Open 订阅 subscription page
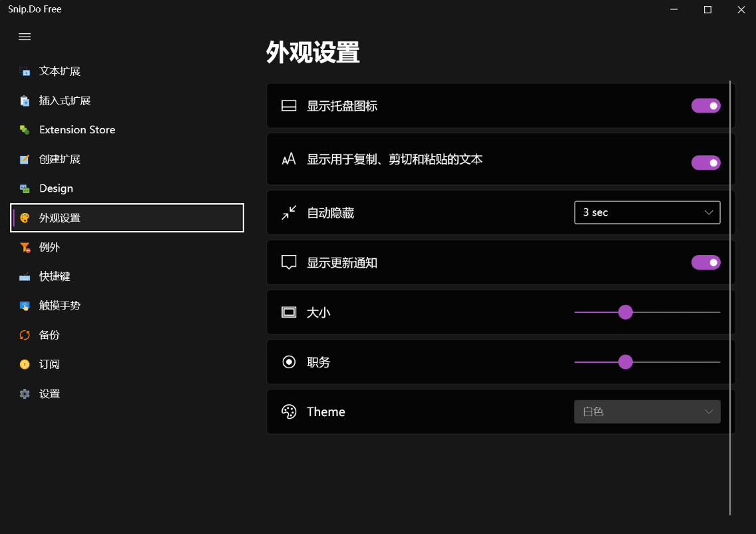The image size is (756, 534). tap(127, 364)
